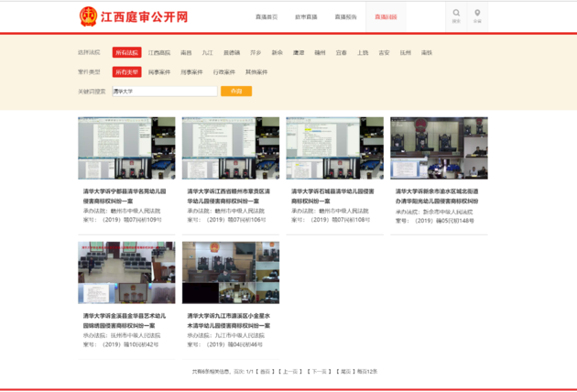Go to 下一页 next page
The image size is (577, 392).
[319, 371]
